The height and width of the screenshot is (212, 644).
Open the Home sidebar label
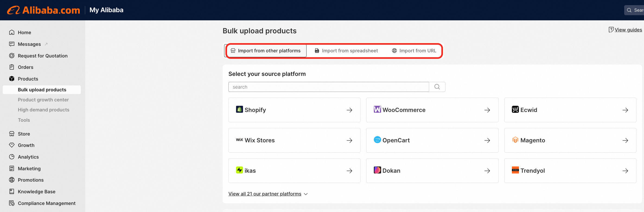(x=24, y=33)
